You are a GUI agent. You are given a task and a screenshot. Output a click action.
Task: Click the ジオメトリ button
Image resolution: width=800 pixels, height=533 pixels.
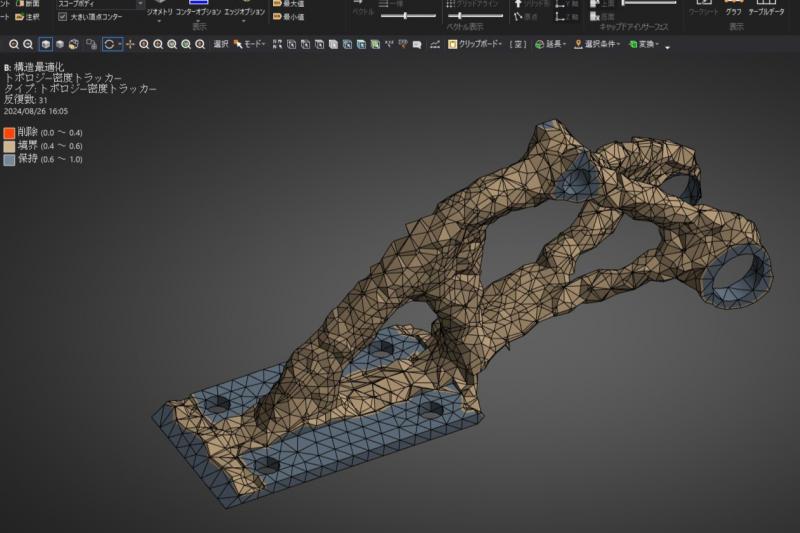(x=159, y=12)
